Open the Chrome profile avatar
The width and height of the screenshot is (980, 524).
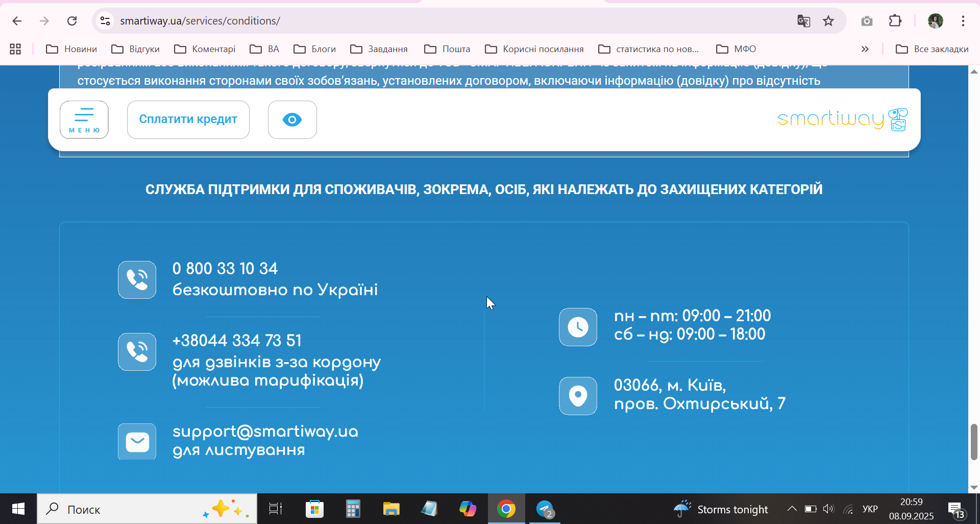tap(935, 21)
